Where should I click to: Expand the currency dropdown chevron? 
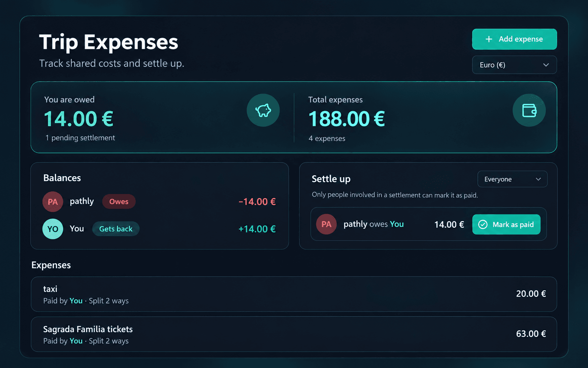[x=546, y=65]
